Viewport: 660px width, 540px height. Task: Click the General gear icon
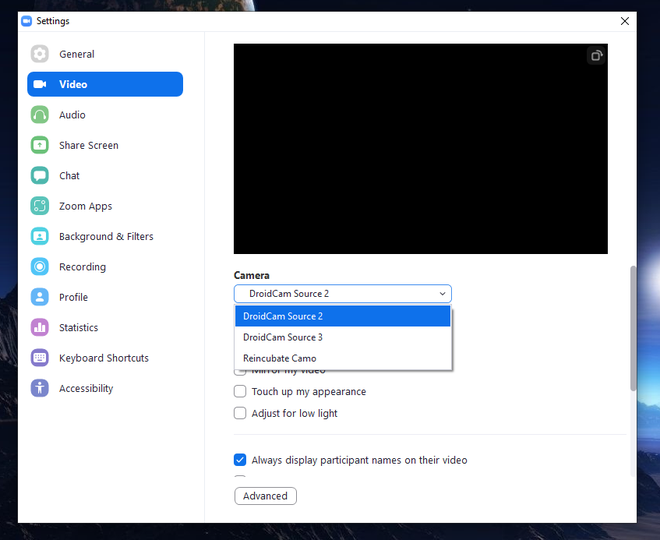40,54
